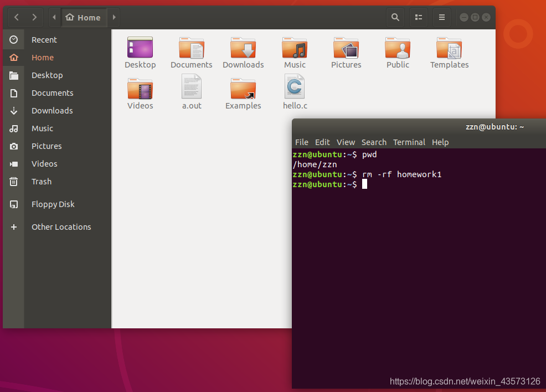Open the Terminal menu in terminal window

pyautogui.click(x=409, y=142)
